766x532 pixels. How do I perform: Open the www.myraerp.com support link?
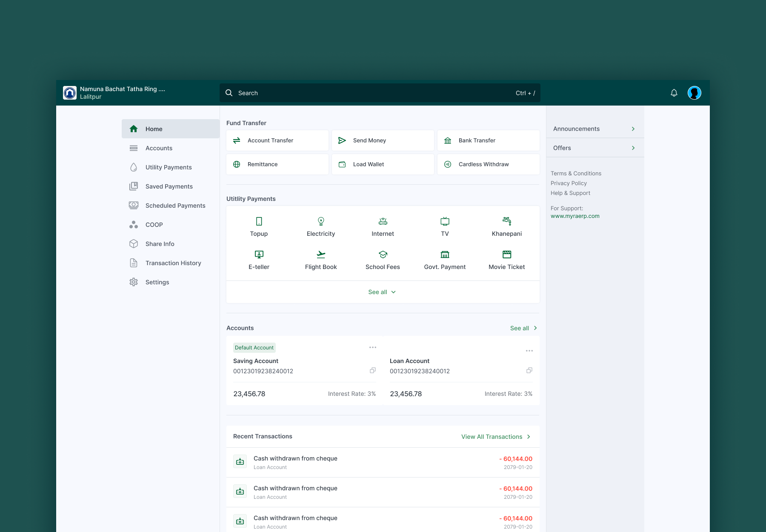[575, 216]
